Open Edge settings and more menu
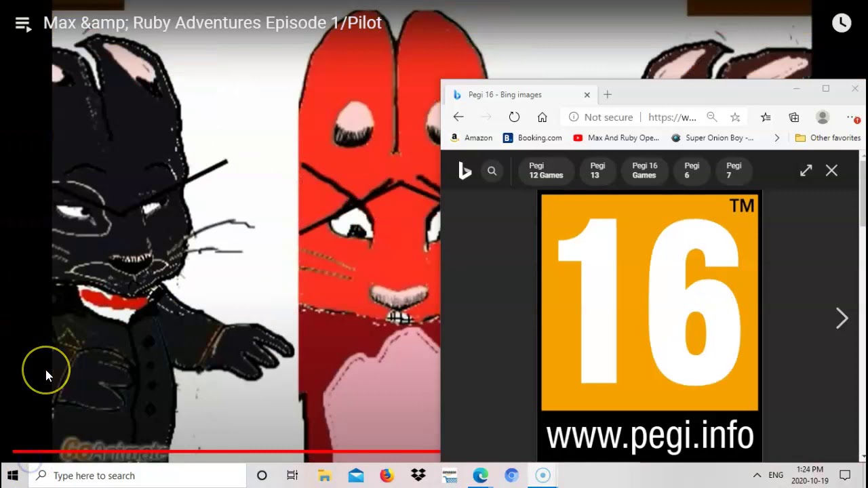This screenshot has height=488, width=868. (x=853, y=117)
